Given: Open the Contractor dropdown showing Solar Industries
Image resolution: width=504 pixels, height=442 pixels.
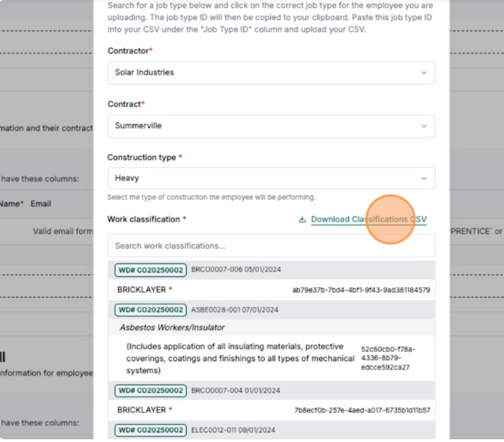Looking at the screenshot, I should coord(271,73).
